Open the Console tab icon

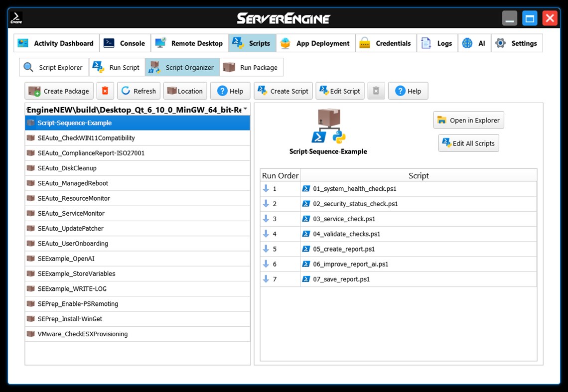coord(110,43)
